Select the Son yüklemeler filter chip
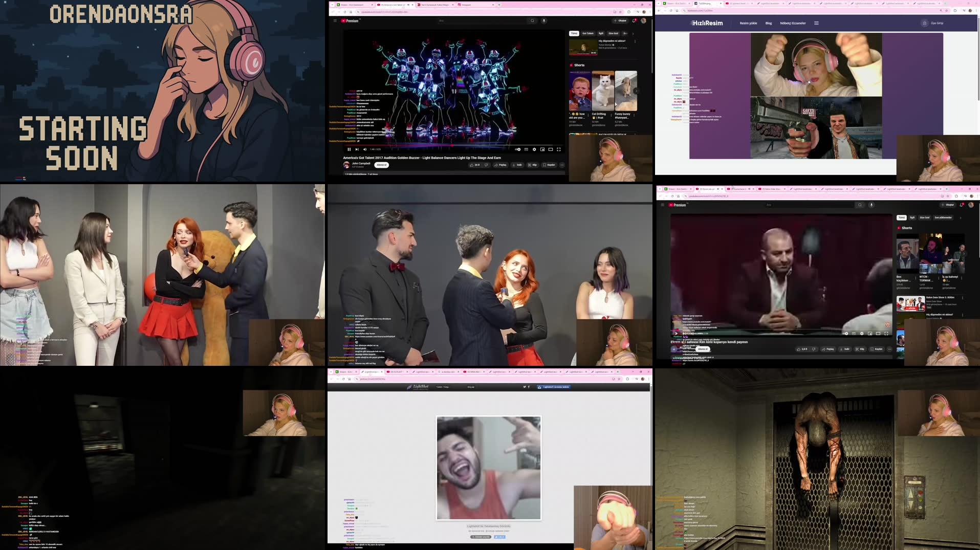Image resolution: width=980 pixels, height=550 pixels. click(x=943, y=217)
